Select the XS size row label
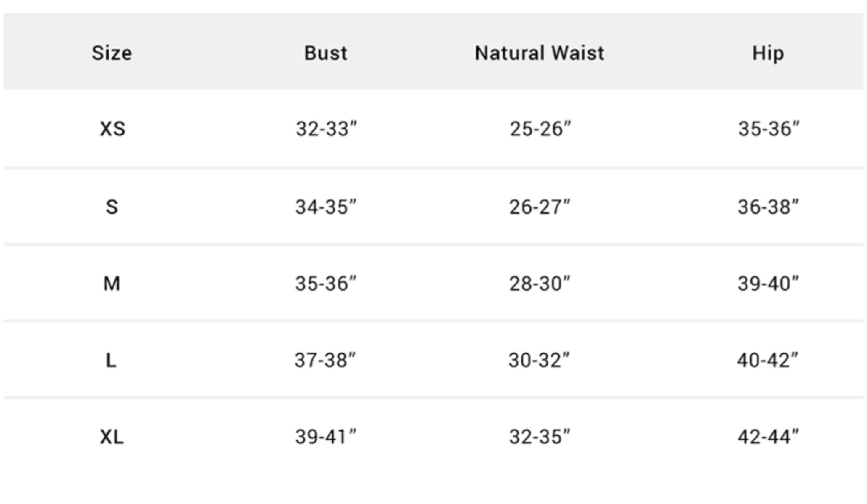 [x=112, y=129]
